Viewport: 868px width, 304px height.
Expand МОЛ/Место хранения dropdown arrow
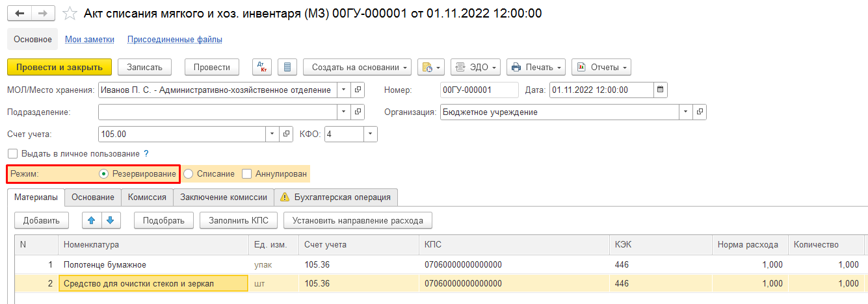[344, 90]
